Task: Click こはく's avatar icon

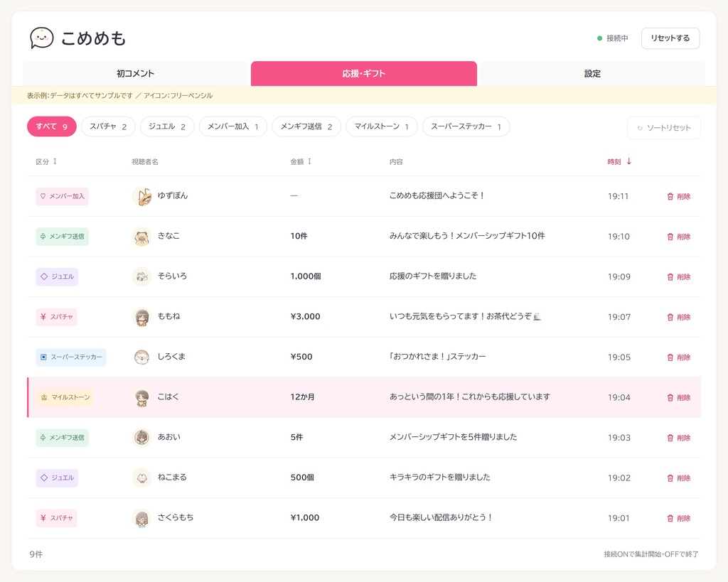Action: point(142,397)
